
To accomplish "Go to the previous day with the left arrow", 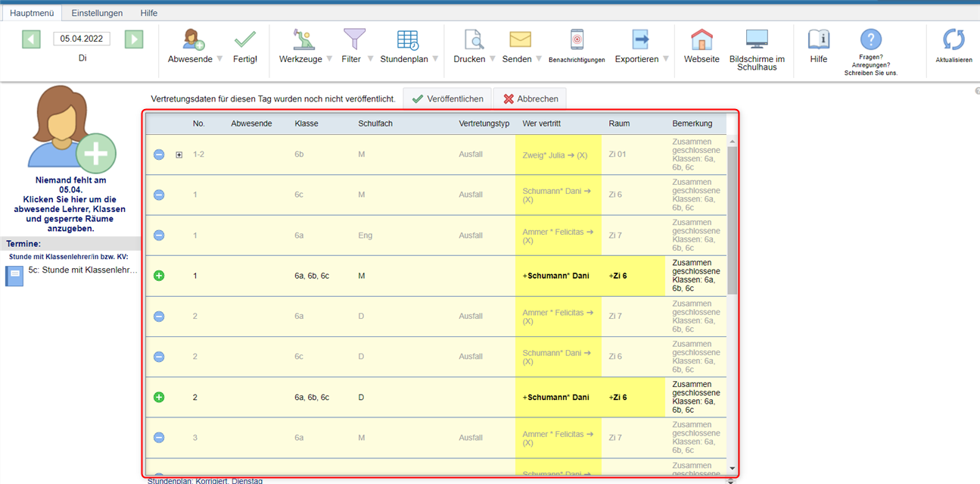I will (32, 39).
